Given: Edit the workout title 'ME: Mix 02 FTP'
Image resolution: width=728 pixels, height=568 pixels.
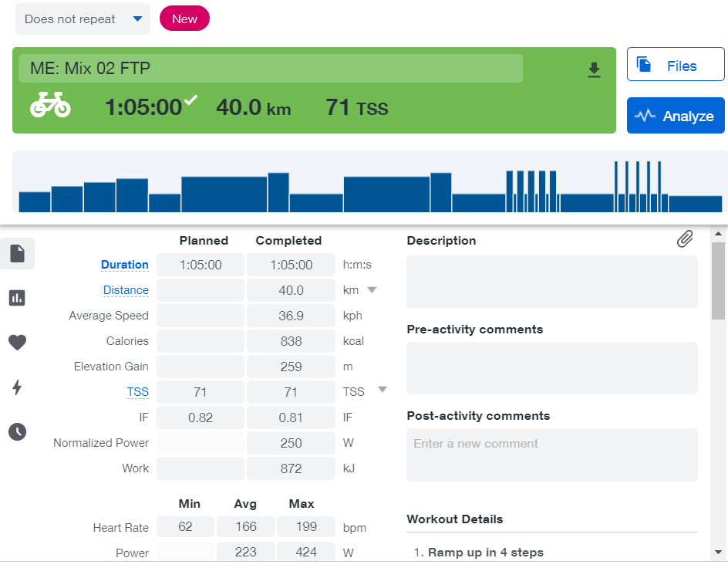Looking at the screenshot, I should coord(270,69).
